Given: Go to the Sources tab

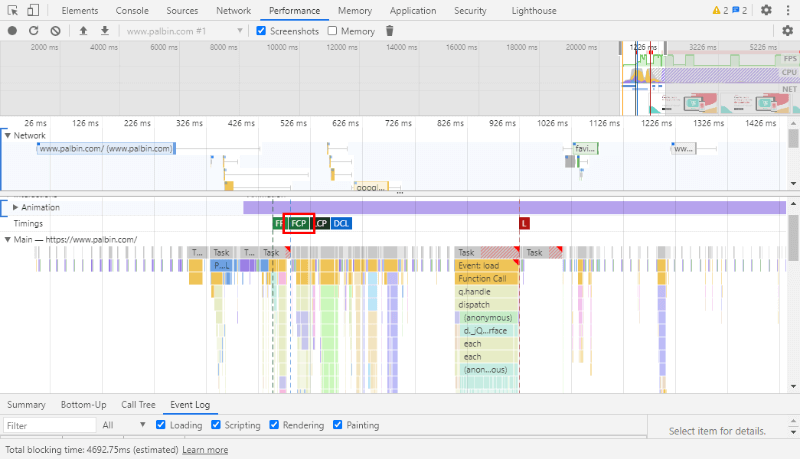Looking at the screenshot, I should pyautogui.click(x=182, y=10).
